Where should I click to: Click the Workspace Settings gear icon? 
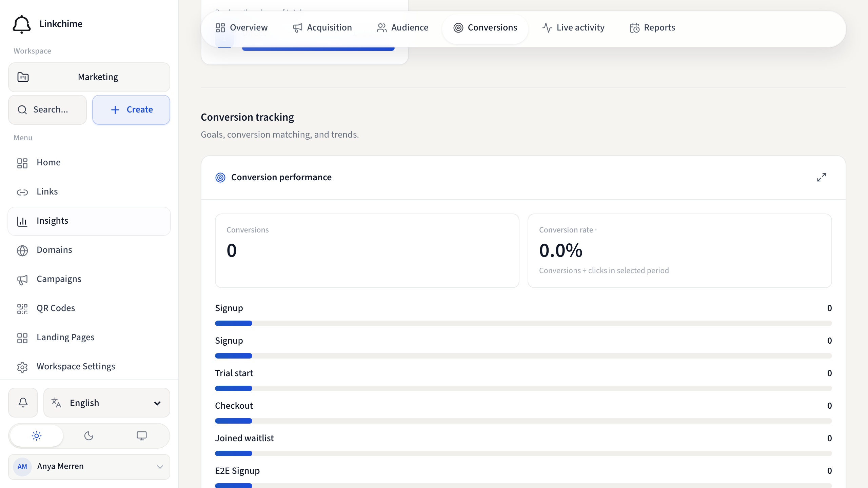[22, 367]
